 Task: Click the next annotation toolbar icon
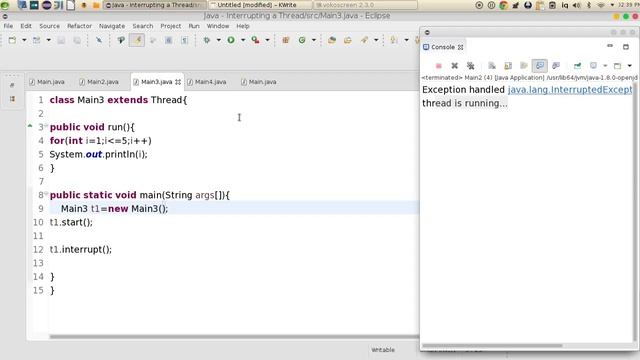point(394,40)
